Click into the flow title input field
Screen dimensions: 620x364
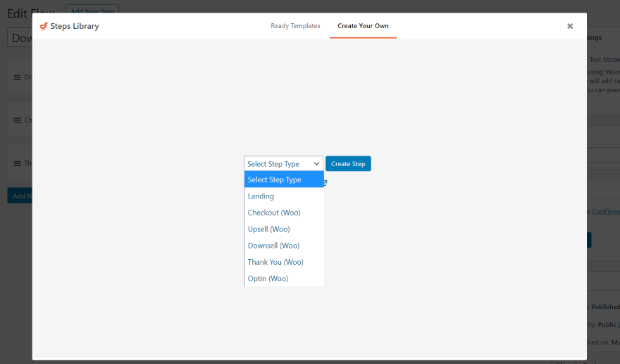point(20,38)
